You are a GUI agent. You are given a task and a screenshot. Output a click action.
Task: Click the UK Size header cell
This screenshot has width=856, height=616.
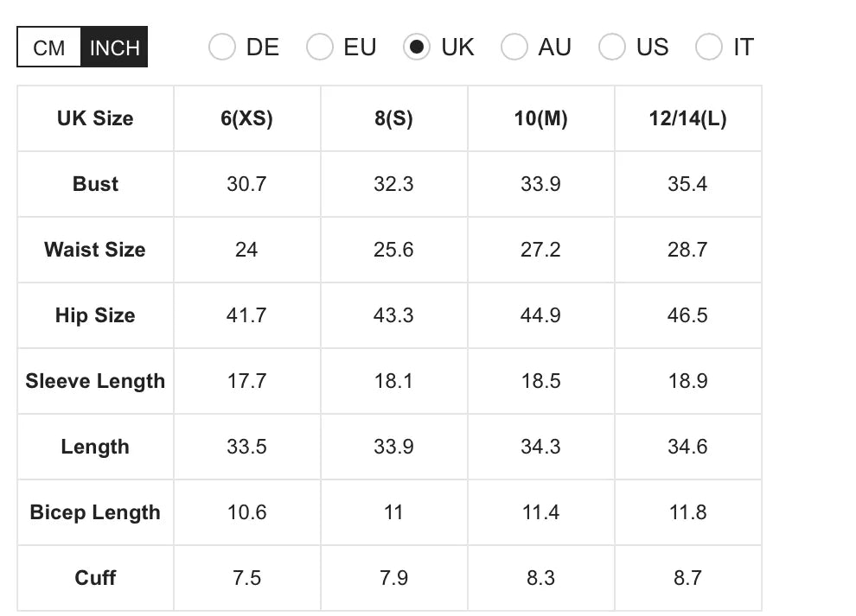tap(95, 118)
